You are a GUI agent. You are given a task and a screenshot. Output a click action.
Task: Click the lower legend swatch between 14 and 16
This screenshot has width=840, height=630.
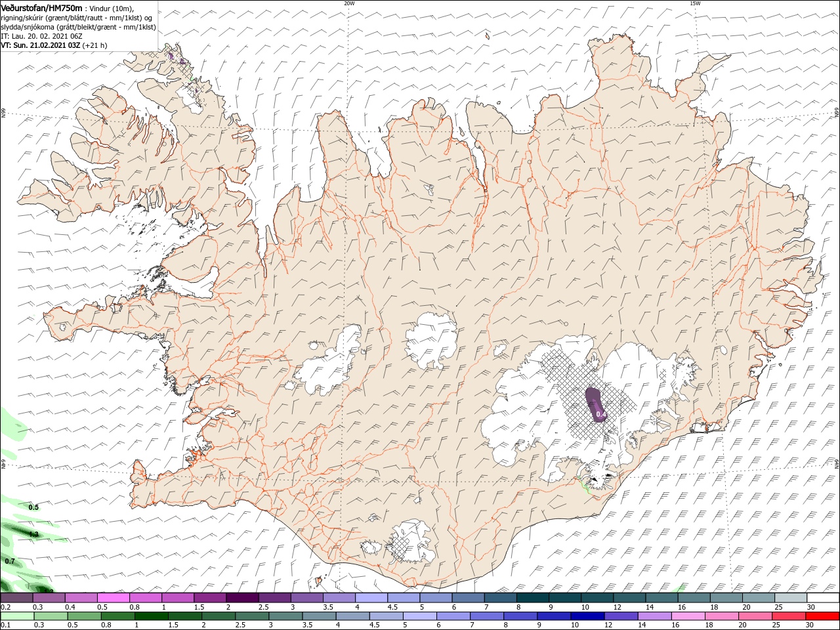click(654, 616)
